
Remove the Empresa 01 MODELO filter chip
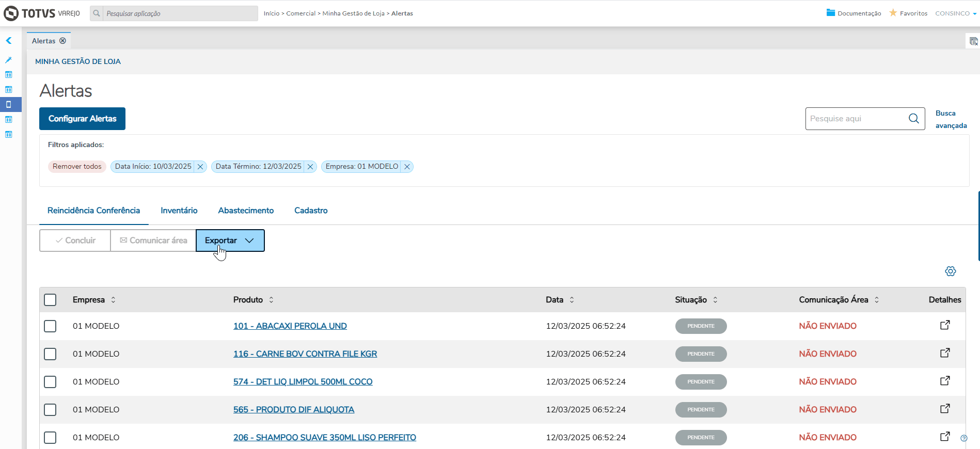[407, 167]
